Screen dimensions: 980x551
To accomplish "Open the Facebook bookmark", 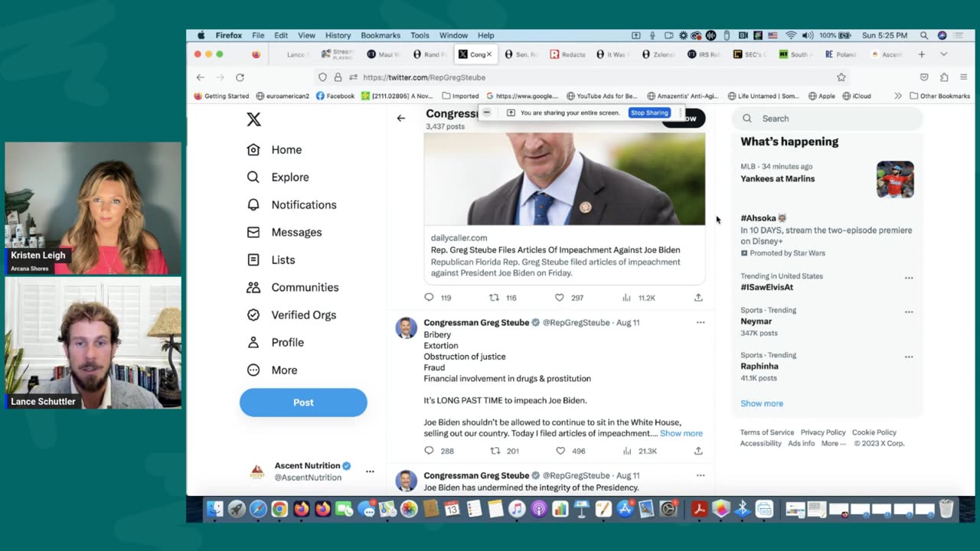I will pyautogui.click(x=335, y=96).
